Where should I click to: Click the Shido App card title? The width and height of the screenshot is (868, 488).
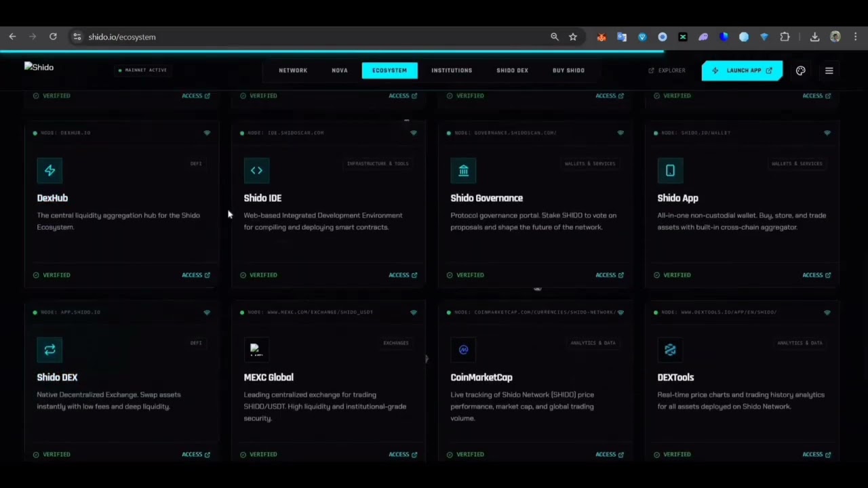(677, 198)
